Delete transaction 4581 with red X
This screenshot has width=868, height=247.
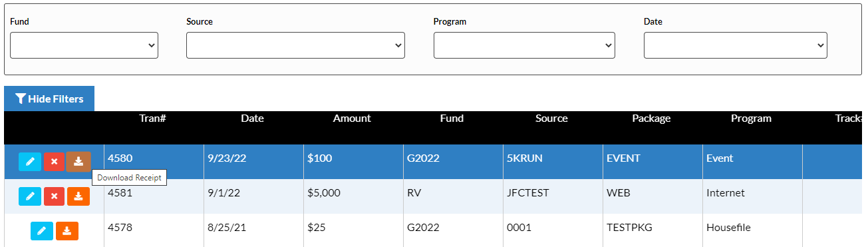point(54,196)
